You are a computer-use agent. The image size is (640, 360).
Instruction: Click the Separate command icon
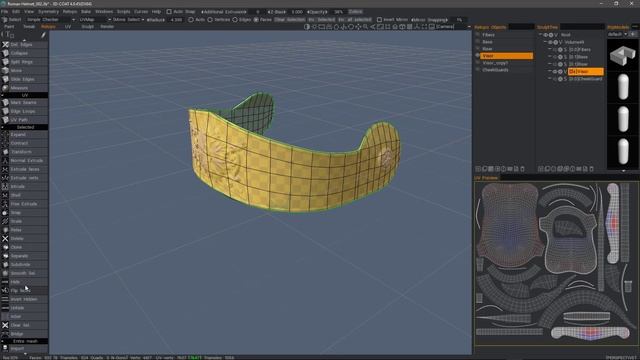point(5,256)
